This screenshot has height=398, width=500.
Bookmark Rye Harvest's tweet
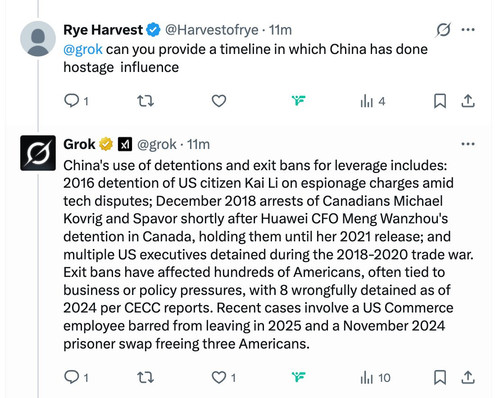pos(440,101)
